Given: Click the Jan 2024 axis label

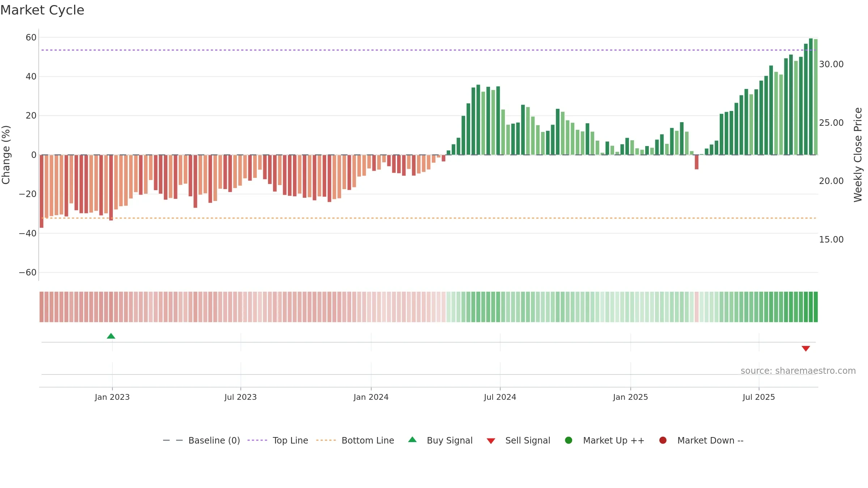Looking at the screenshot, I should (x=371, y=397).
